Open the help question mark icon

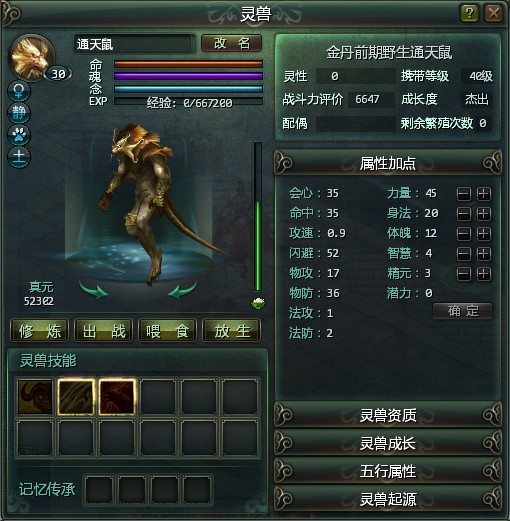click(470, 13)
